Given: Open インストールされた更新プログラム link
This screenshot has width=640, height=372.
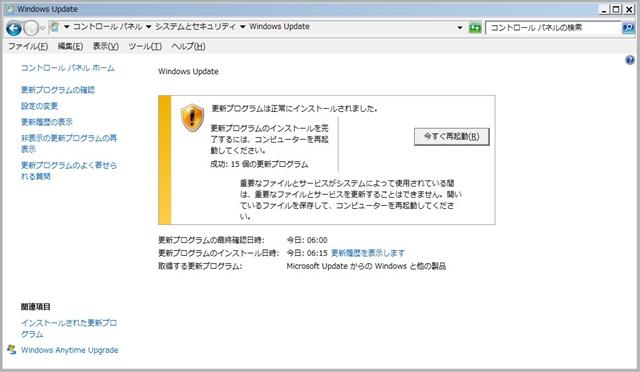Looking at the screenshot, I should tap(69, 328).
